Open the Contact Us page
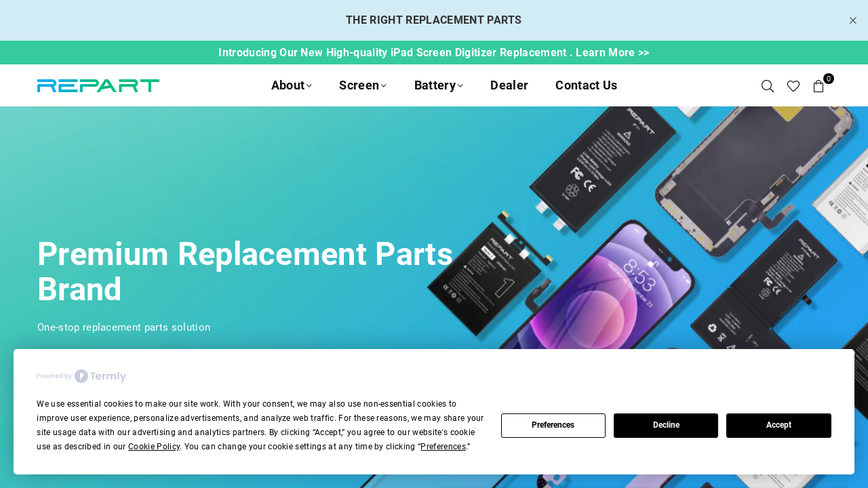Screen dimensions: 868x488 (x=586, y=85)
